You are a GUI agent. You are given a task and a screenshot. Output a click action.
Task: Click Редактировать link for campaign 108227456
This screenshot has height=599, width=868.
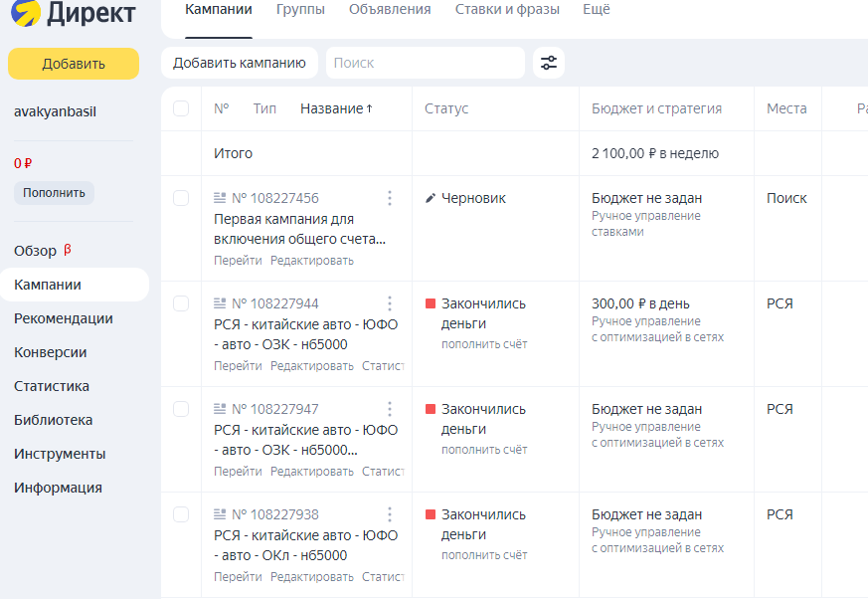312,261
